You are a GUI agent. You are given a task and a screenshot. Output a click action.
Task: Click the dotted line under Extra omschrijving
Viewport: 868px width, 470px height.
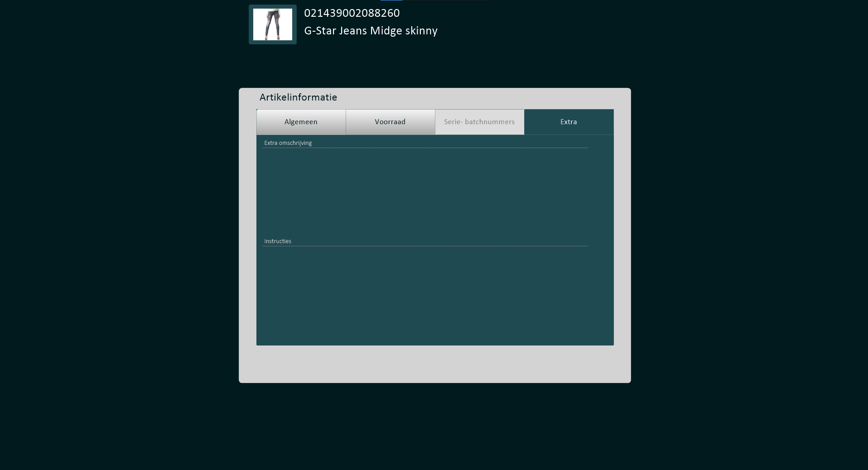[x=425, y=148]
